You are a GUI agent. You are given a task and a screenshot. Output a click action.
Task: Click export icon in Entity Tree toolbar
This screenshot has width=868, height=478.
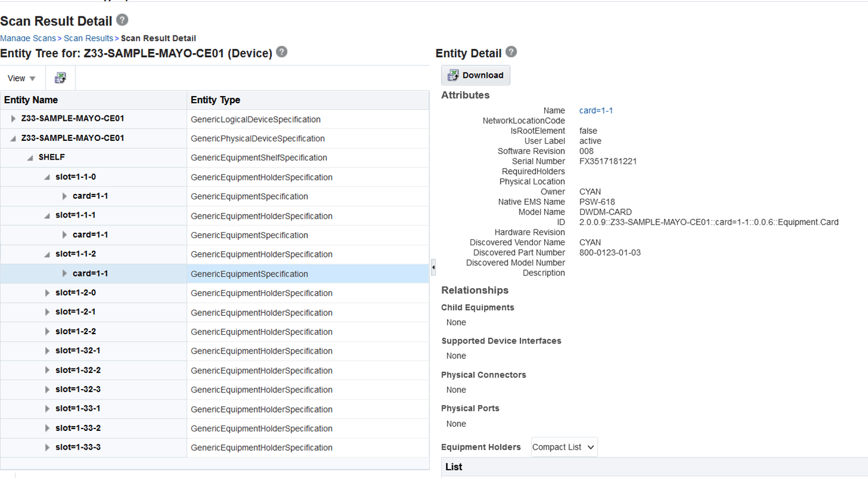pos(61,78)
